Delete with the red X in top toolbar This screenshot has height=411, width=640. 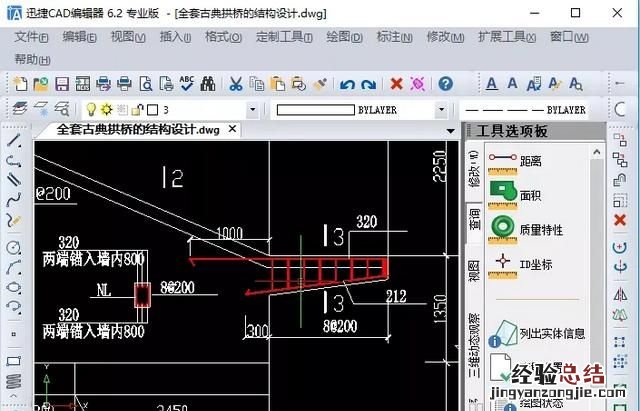click(396, 84)
